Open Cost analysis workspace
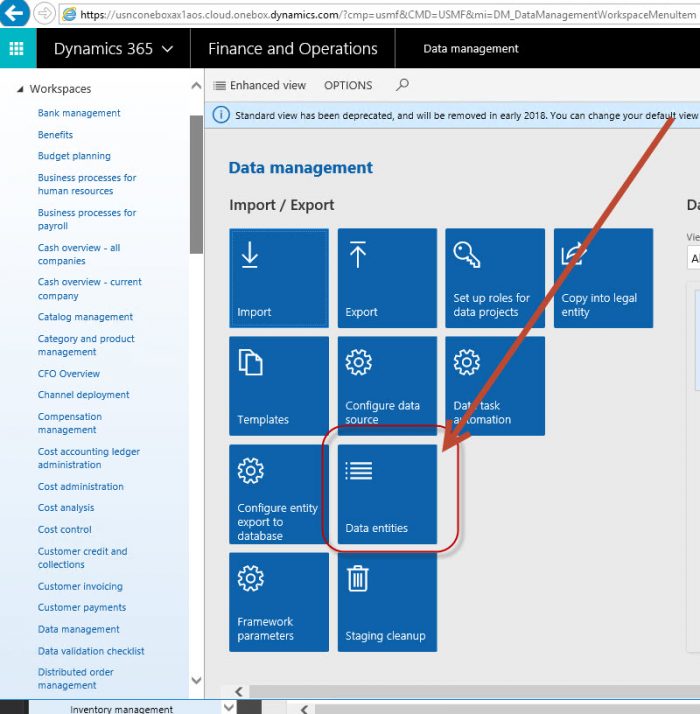The width and height of the screenshot is (700, 714). [x=66, y=508]
